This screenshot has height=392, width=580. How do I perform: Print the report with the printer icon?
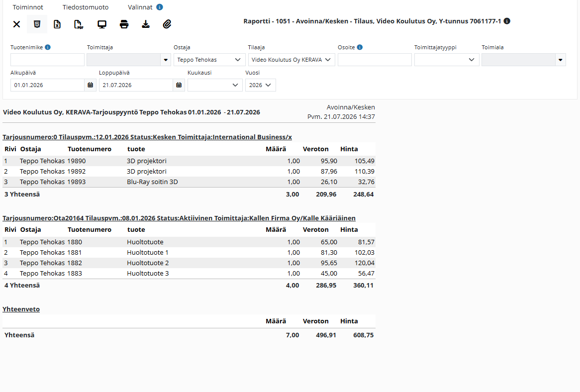(124, 24)
